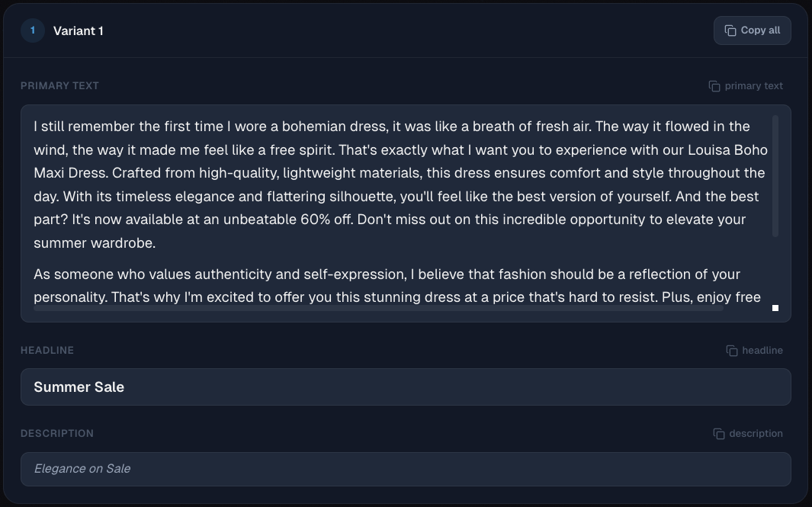Click the PRIMARY TEXT section label

click(x=59, y=85)
